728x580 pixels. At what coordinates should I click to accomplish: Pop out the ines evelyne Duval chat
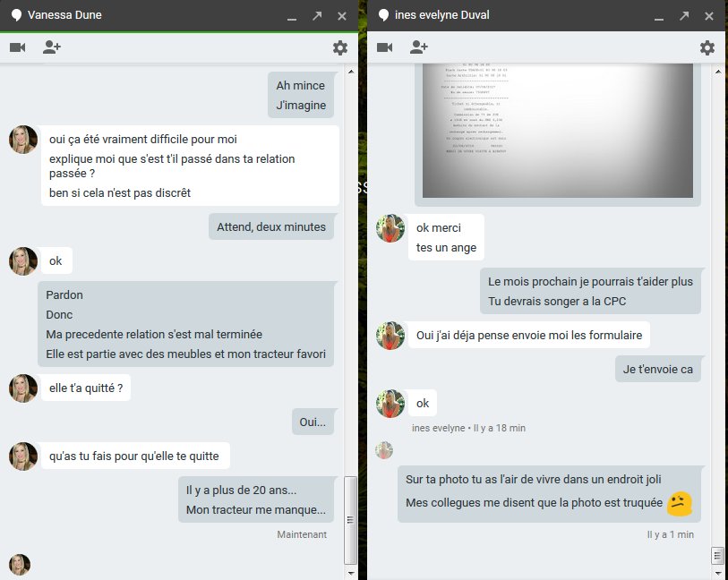click(x=684, y=16)
